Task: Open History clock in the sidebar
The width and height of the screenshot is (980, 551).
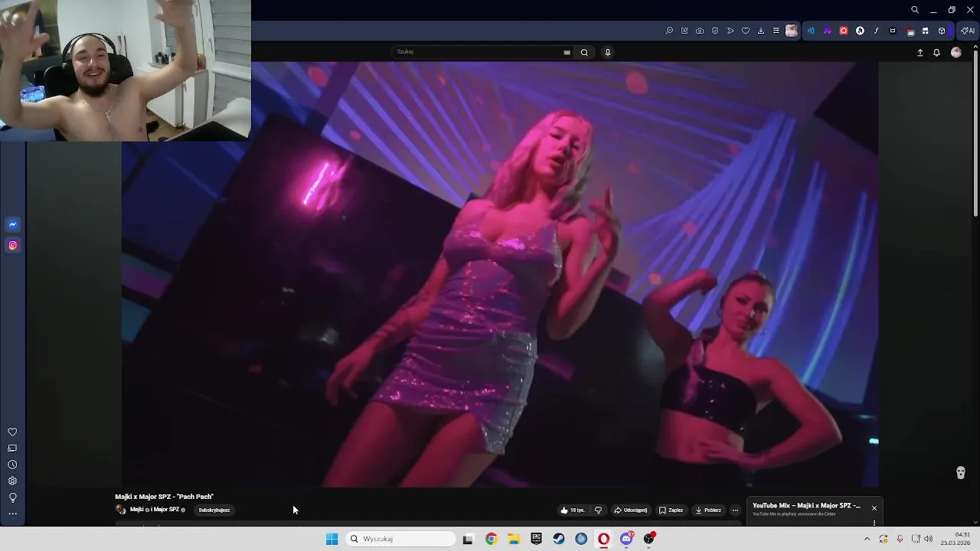Action: point(12,465)
